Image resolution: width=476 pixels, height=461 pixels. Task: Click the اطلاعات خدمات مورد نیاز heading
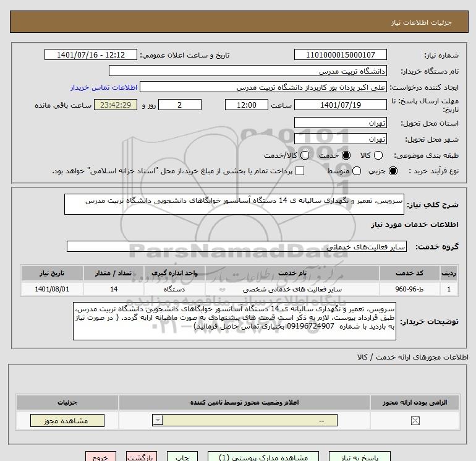click(414, 225)
